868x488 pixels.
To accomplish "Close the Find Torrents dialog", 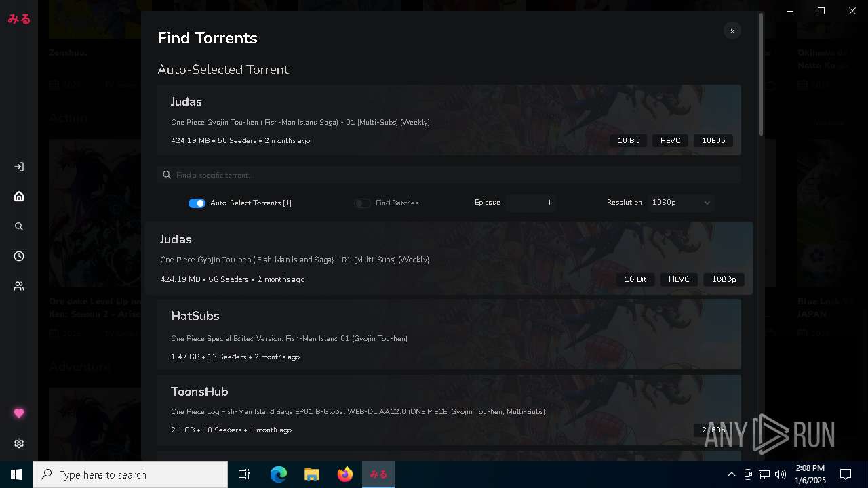I will click(x=732, y=30).
